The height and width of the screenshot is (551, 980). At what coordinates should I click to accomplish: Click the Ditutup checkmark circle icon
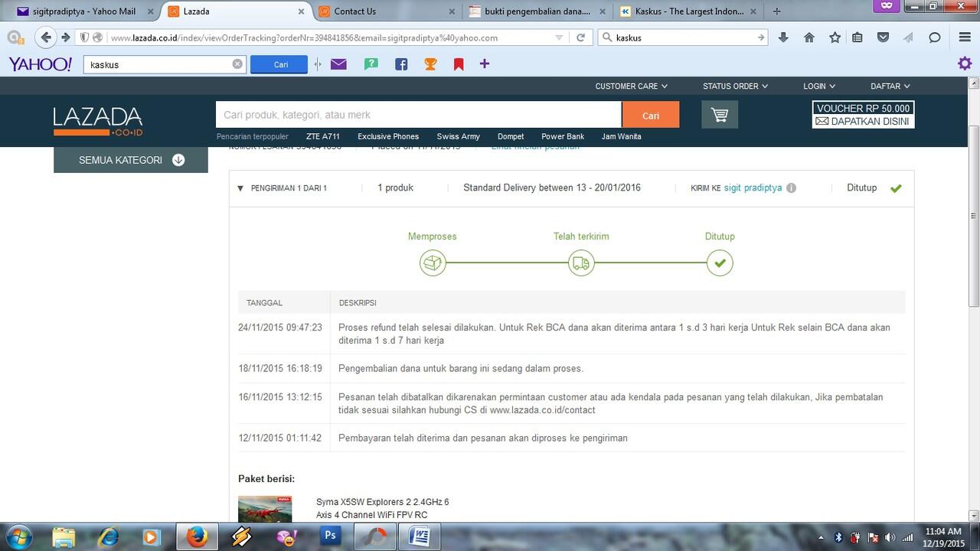pyautogui.click(x=720, y=263)
